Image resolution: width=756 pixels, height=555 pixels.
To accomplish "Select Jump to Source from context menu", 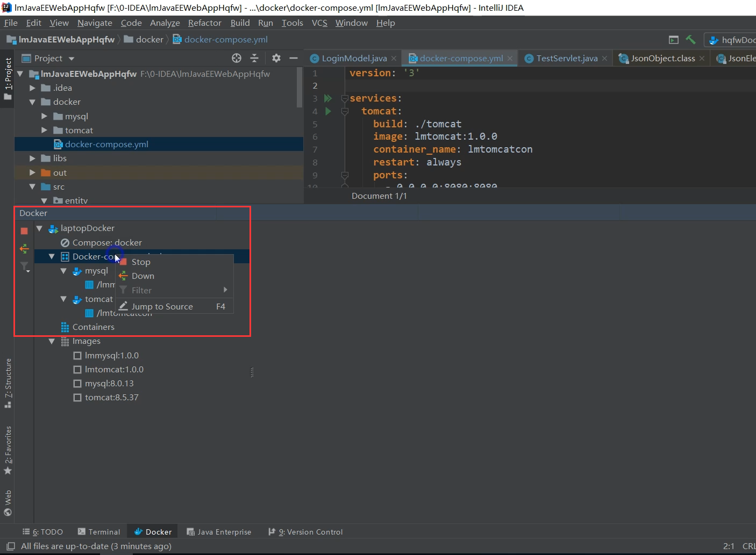I will (x=162, y=306).
